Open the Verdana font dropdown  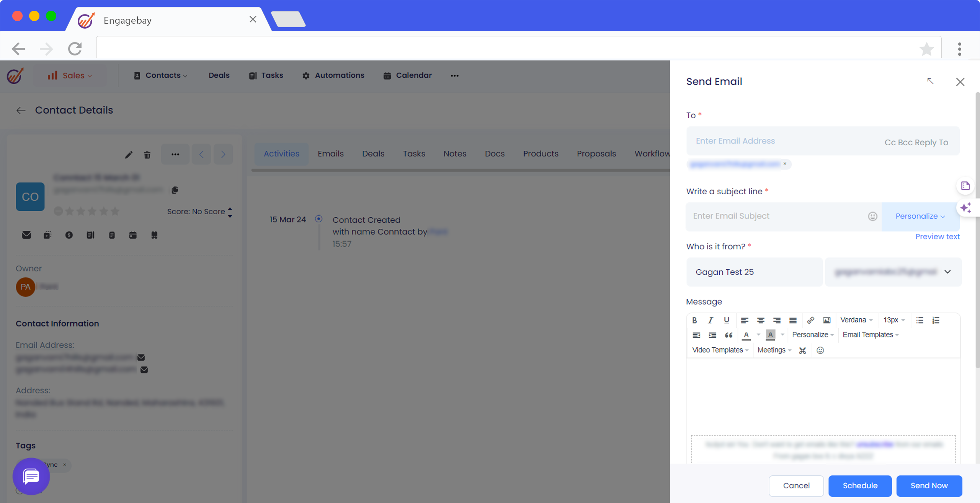pos(856,320)
